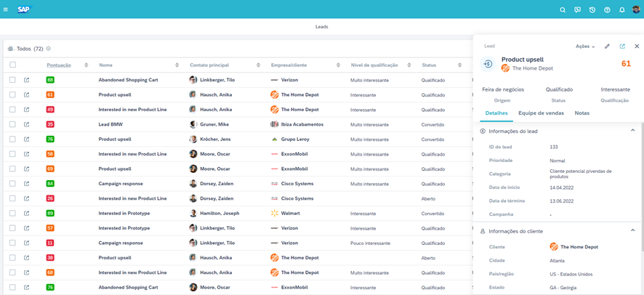This screenshot has width=644, height=295.
Task: Click the edit pencil icon in lead panel
Action: [x=607, y=47]
